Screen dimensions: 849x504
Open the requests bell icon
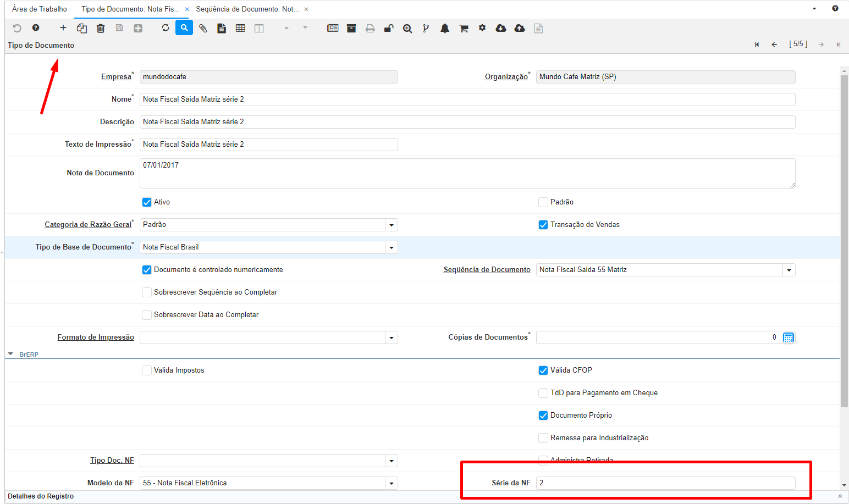pyautogui.click(x=445, y=29)
